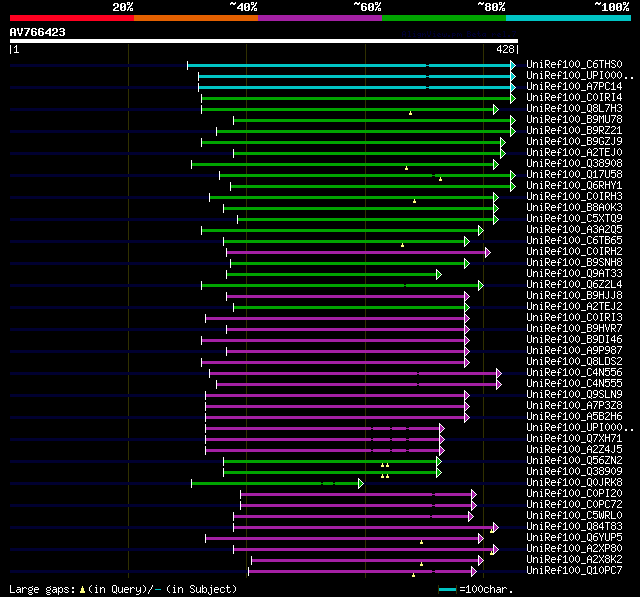
Task: Select the UniRef100_Q38909 label
Action: [574, 472]
